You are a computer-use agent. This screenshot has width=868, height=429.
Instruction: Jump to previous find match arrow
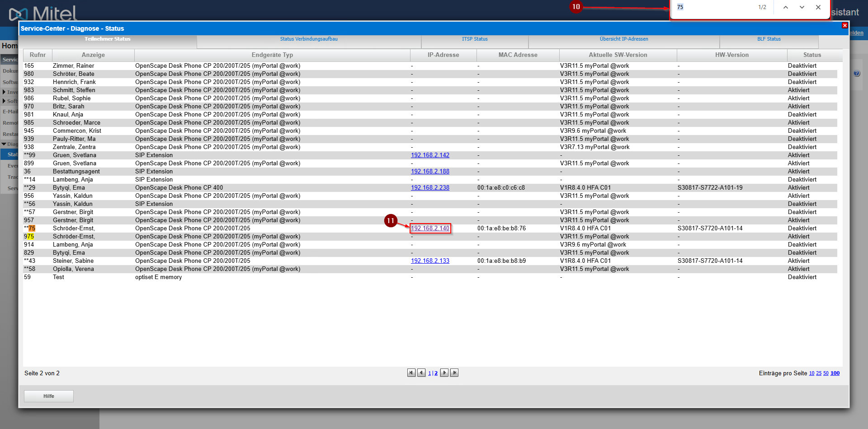[x=786, y=7]
